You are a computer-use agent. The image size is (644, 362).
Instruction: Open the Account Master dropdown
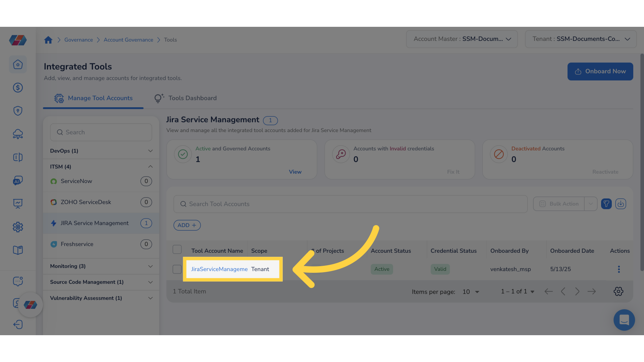tap(462, 39)
